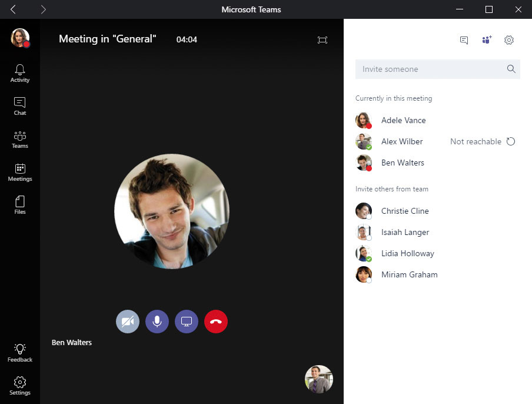Open the Files section

pos(19,205)
